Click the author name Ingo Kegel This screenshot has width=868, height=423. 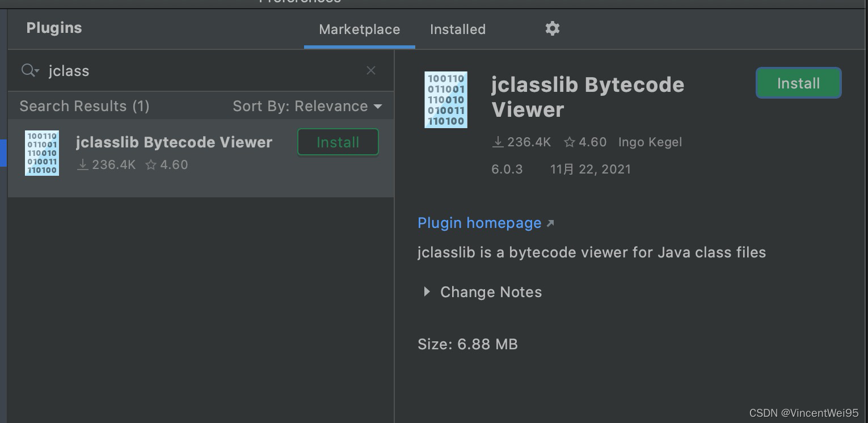coord(650,142)
